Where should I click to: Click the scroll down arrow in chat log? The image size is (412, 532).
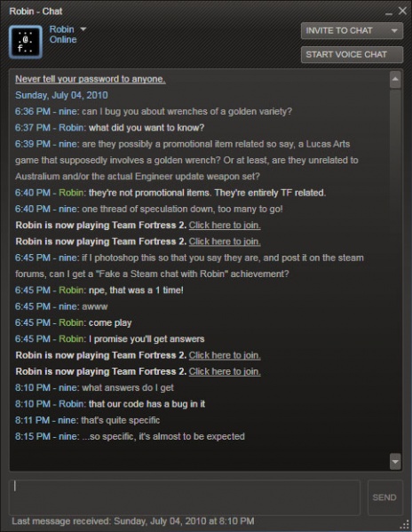[x=395, y=462]
